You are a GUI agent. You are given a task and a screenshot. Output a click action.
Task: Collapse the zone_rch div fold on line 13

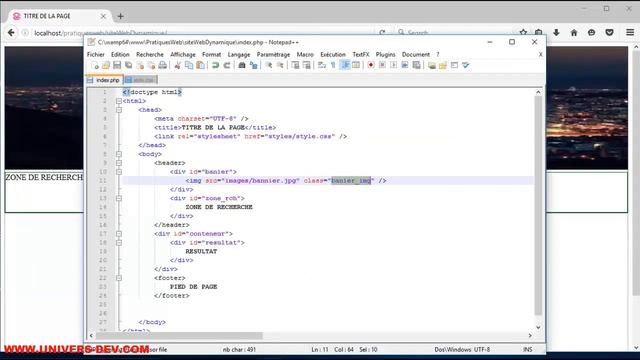click(x=119, y=198)
